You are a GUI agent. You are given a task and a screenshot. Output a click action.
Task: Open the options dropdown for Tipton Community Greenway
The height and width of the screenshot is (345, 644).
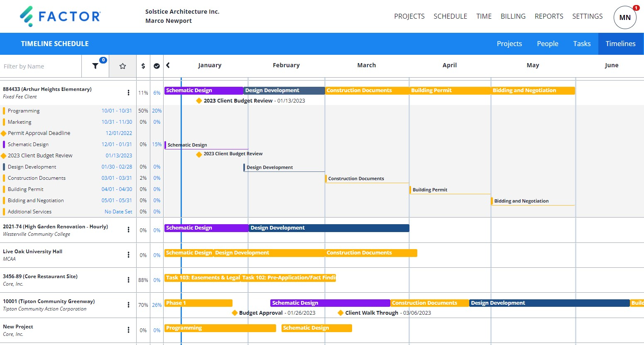128,305
